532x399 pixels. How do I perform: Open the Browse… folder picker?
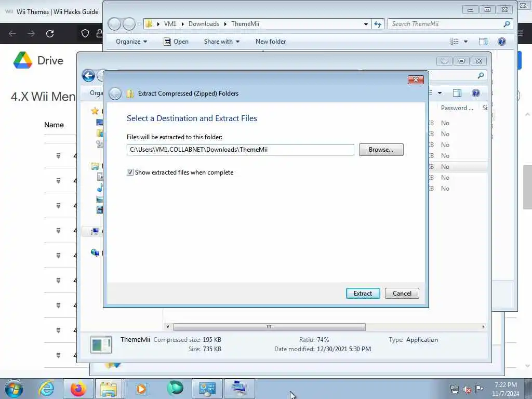(381, 150)
